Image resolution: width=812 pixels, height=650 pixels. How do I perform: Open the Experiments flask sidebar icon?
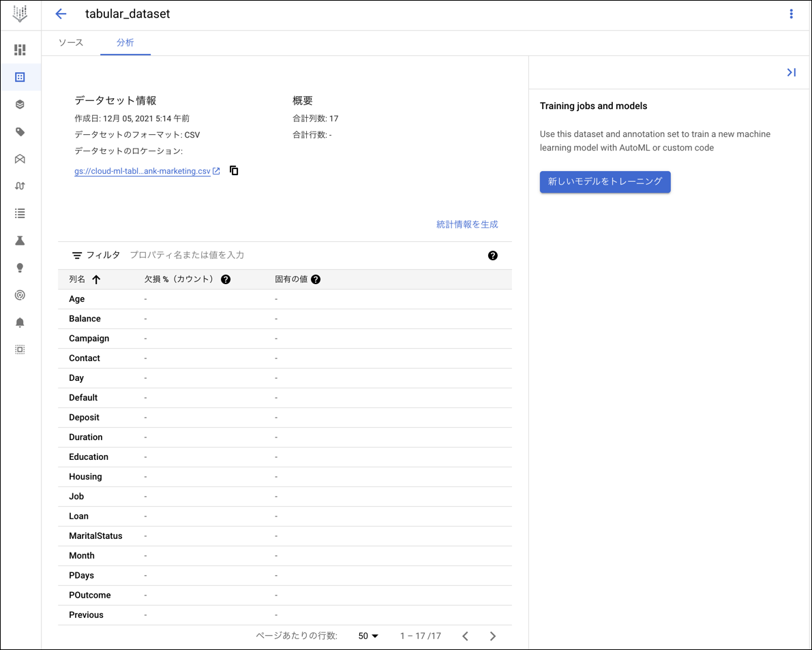20,241
